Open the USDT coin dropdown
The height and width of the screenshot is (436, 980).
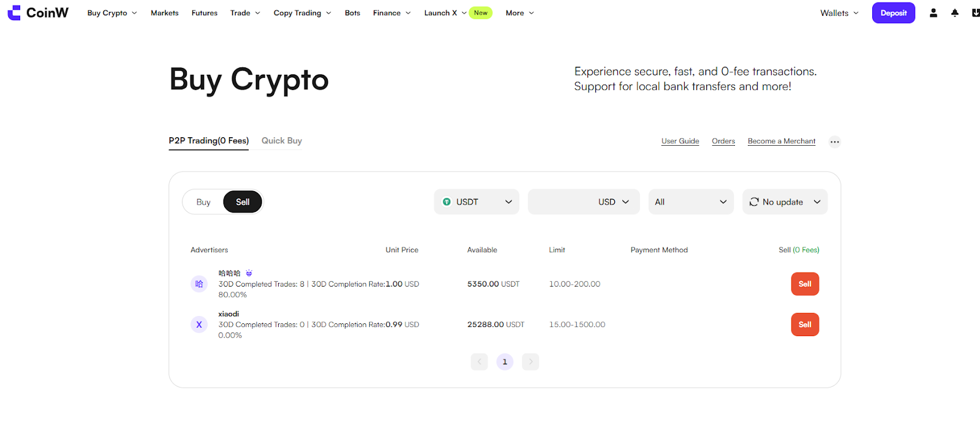click(x=477, y=202)
